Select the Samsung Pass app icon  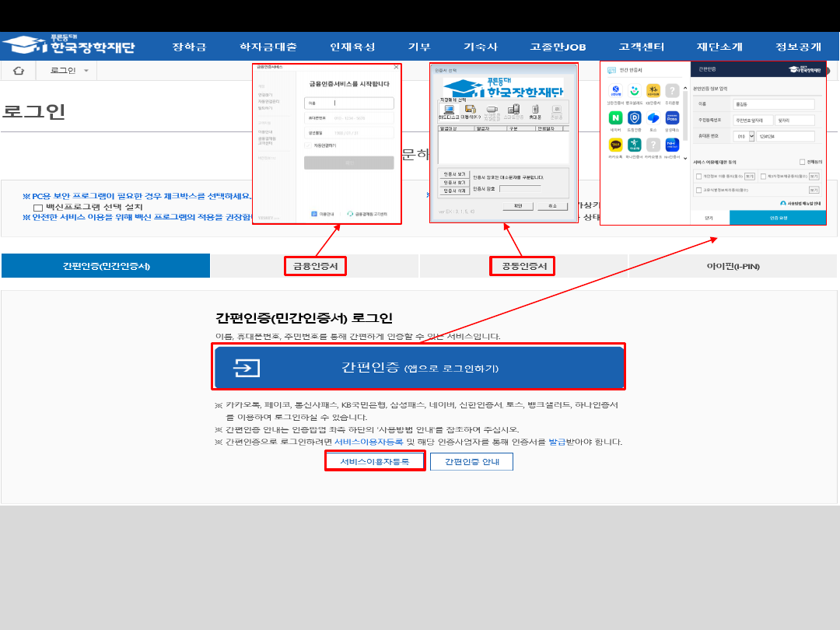pyautogui.click(x=672, y=118)
